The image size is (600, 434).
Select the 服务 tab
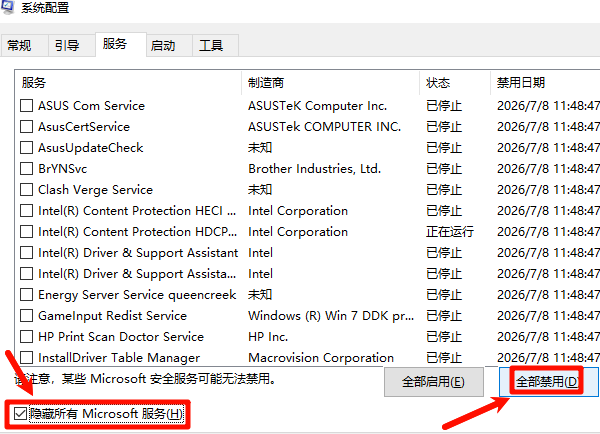[121, 44]
